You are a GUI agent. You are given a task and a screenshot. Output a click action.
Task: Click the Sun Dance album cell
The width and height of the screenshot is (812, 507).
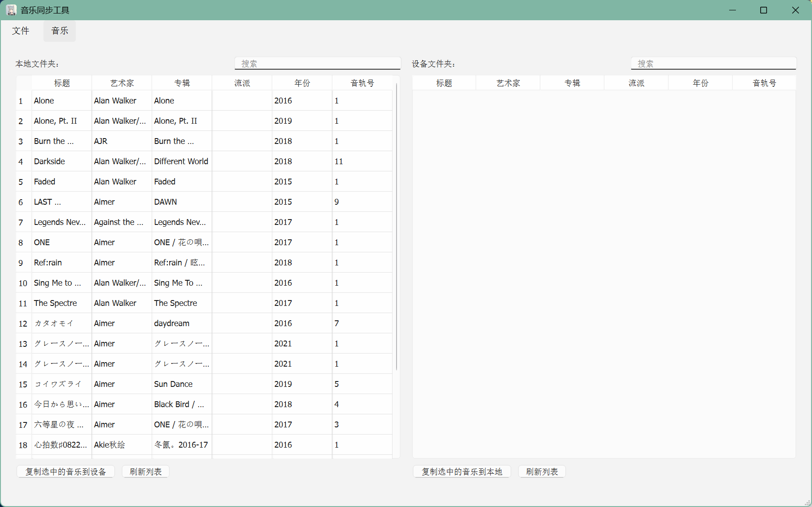[182, 384]
